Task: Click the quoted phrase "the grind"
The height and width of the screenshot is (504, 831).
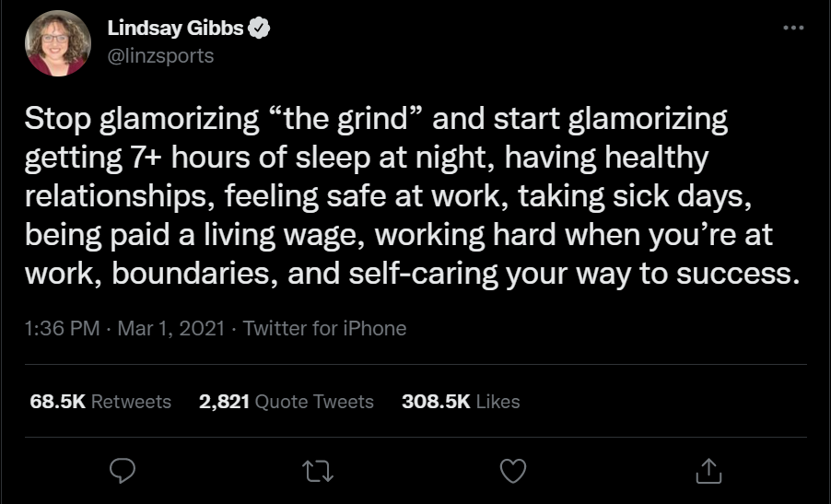Action: 346,119
